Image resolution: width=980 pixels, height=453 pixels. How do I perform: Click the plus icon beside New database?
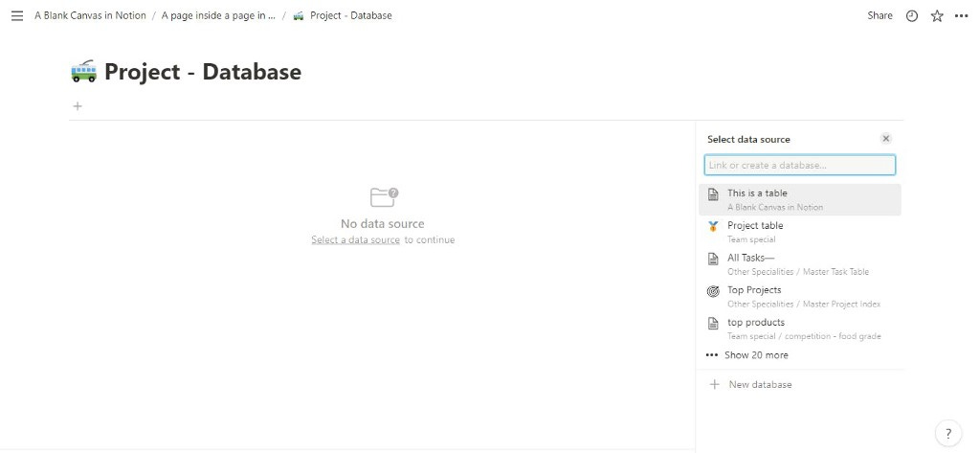714,384
